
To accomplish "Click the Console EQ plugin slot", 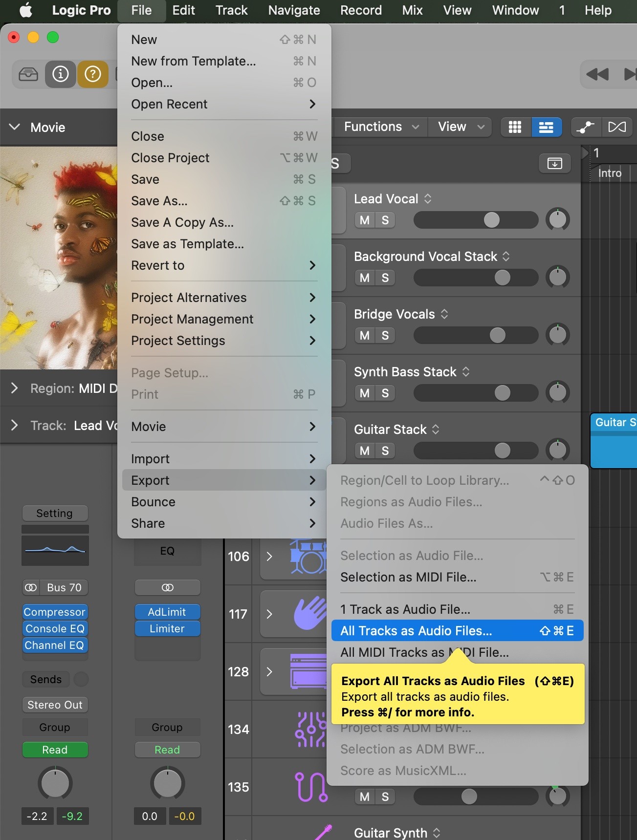I will coord(55,628).
